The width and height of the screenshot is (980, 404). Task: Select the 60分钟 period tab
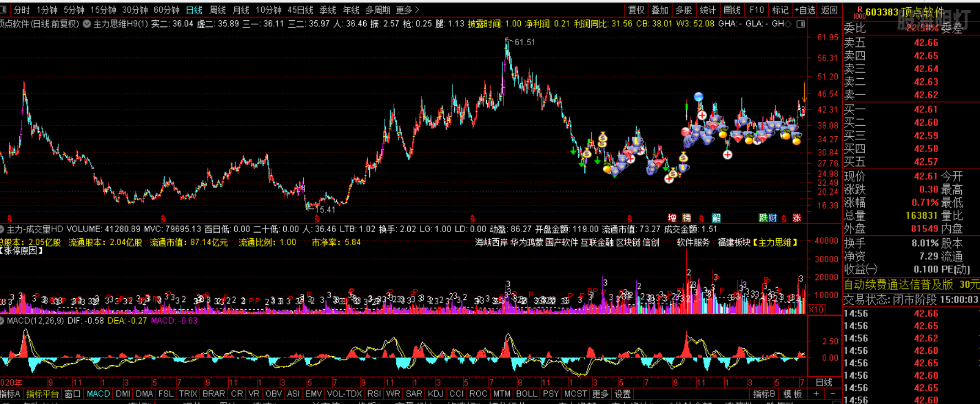tap(167, 10)
